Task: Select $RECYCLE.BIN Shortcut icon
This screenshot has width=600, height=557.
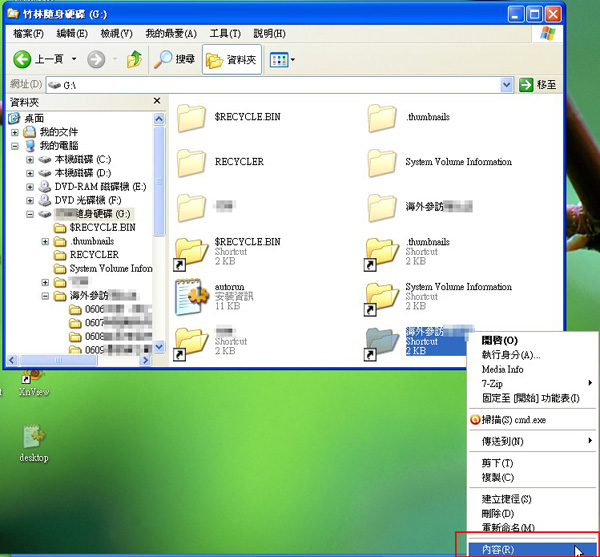Action: coord(189,253)
